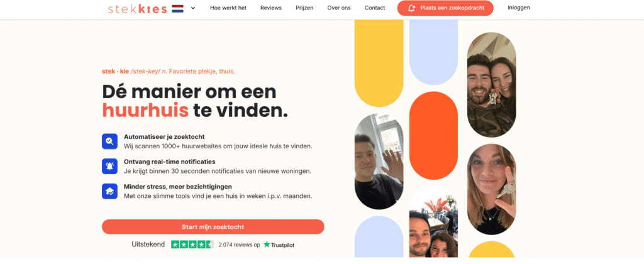Viewport: 644px width, 264px height.
Task: Go to Prijzen in navigation
Action: click(304, 8)
